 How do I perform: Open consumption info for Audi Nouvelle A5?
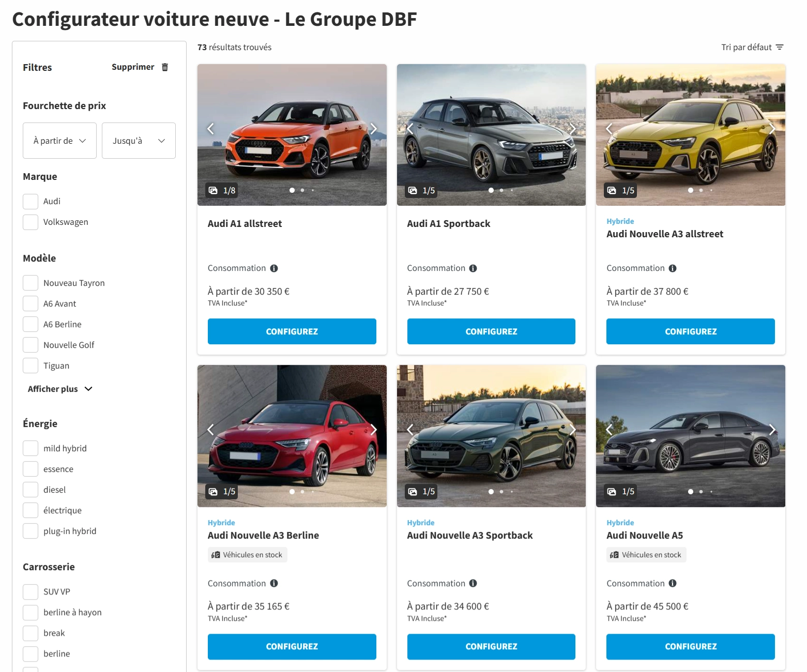673,583
